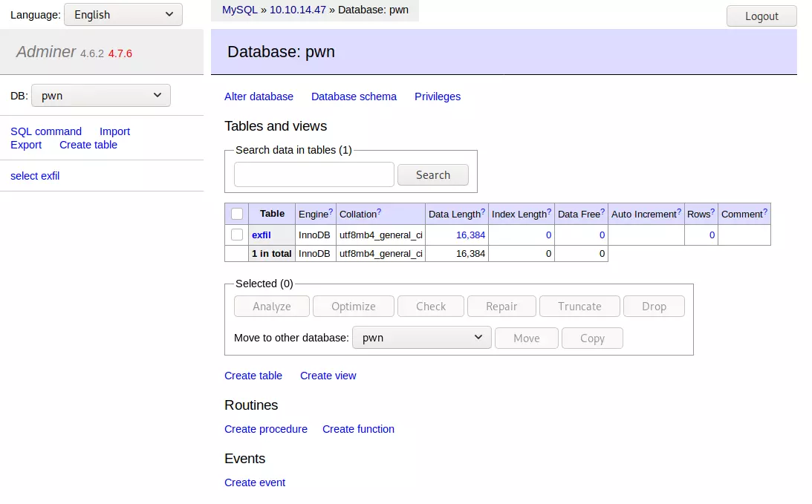
Task: Open SQL command page
Action: click(46, 131)
